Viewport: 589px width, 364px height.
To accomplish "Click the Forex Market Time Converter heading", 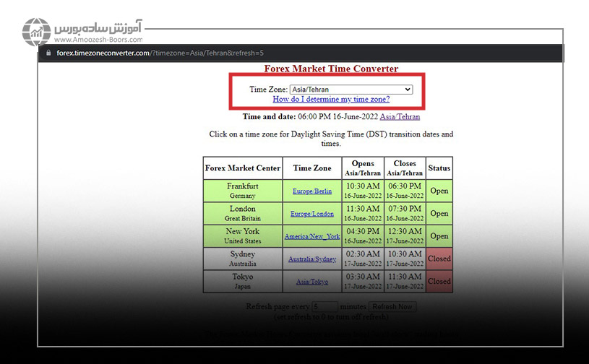I will tap(331, 69).
